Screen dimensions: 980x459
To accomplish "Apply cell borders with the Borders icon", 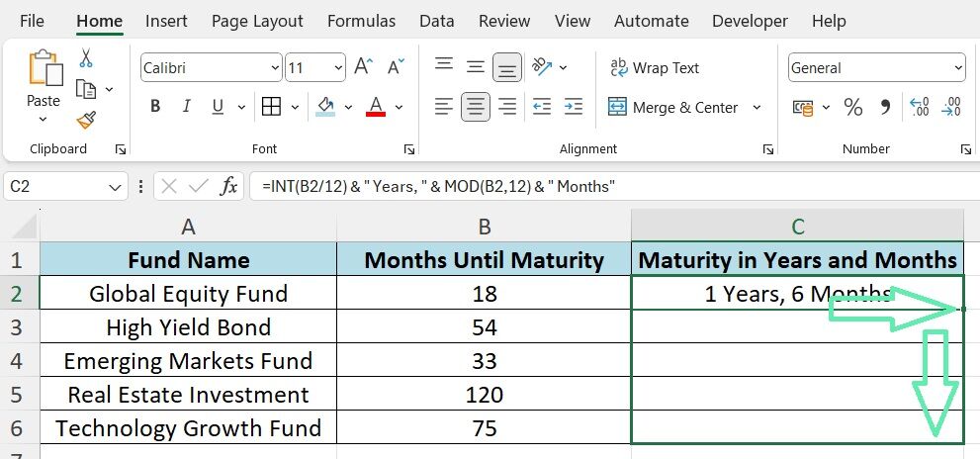I will (271, 107).
